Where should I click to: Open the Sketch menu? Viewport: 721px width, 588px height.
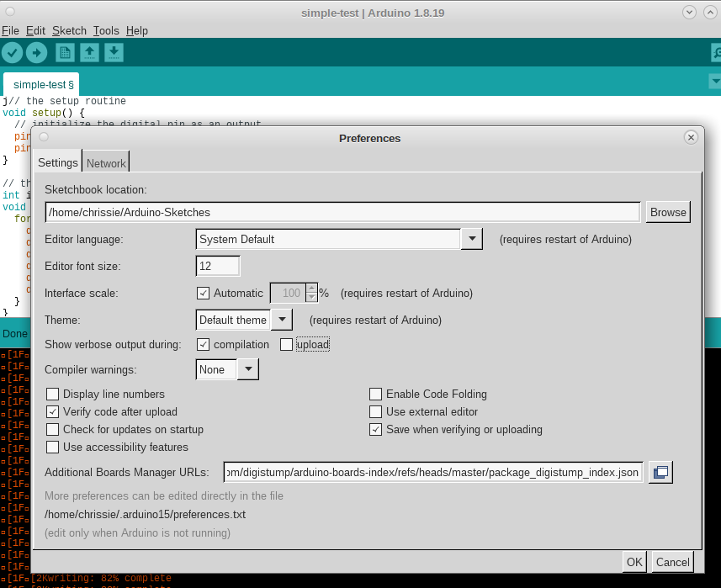(x=69, y=31)
